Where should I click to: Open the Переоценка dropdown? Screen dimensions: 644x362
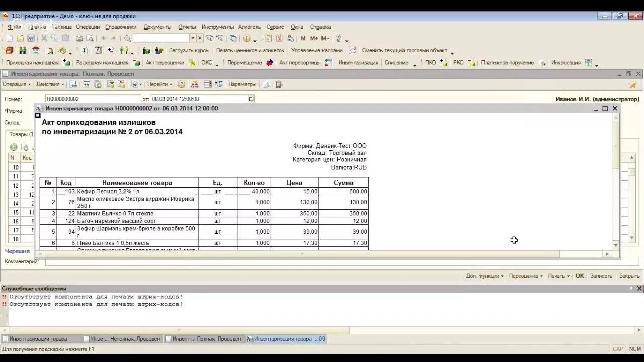pos(526,276)
